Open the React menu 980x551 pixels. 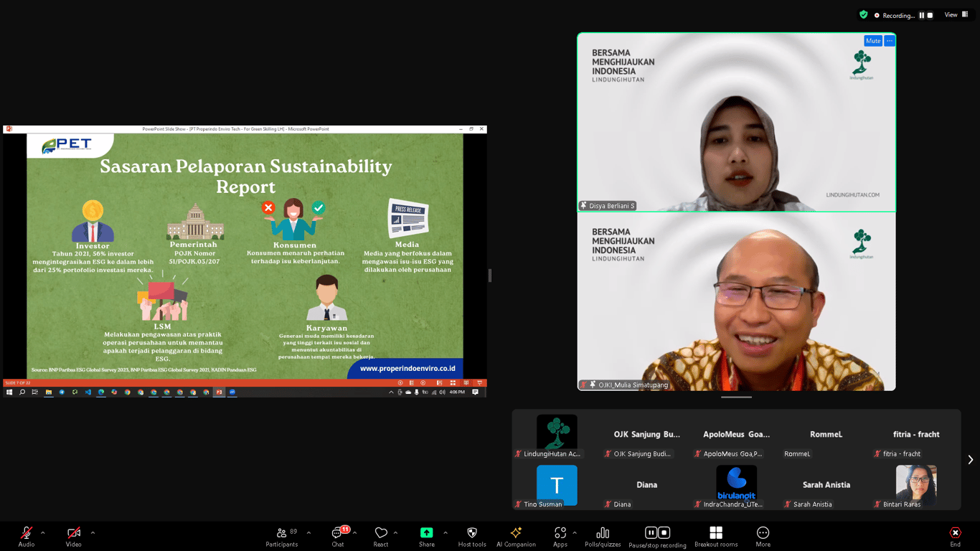[381, 536]
